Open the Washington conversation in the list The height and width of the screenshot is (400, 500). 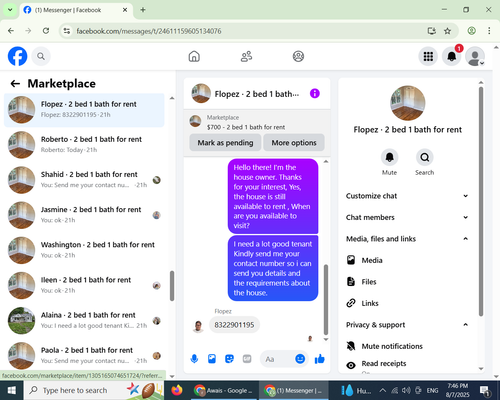click(x=84, y=250)
